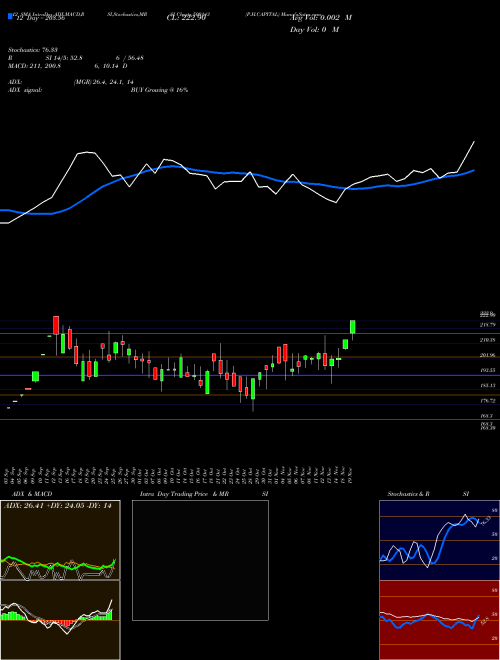Open the ADX indicator mini chart
Screen dimensions: 500x660
click(60, 540)
